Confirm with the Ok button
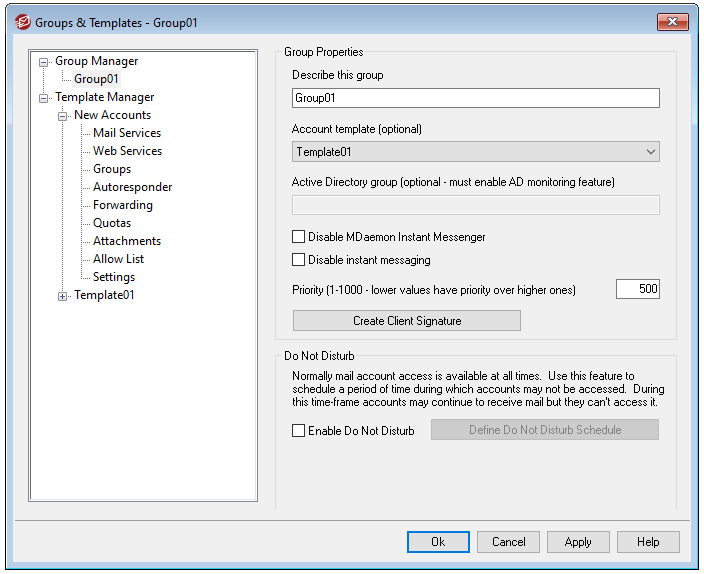 (438, 542)
